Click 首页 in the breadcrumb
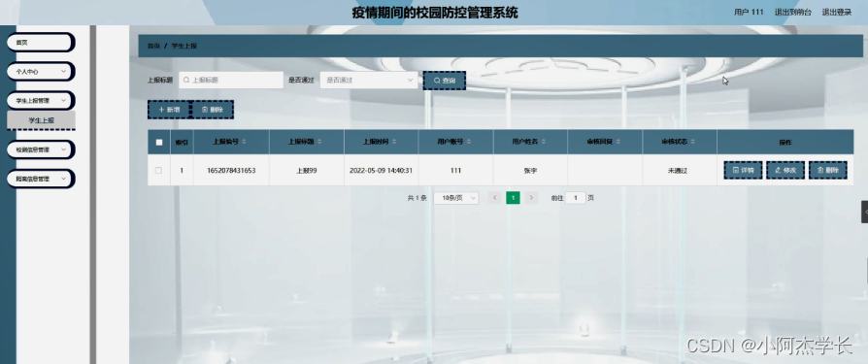The height and width of the screenshot is (364, 868). point(153,46)
